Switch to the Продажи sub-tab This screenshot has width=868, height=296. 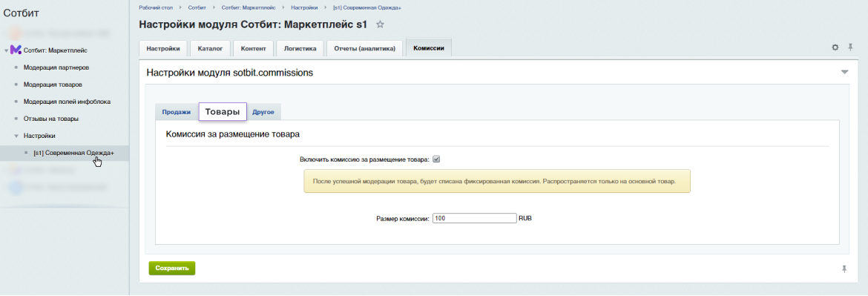click(176, 112)
